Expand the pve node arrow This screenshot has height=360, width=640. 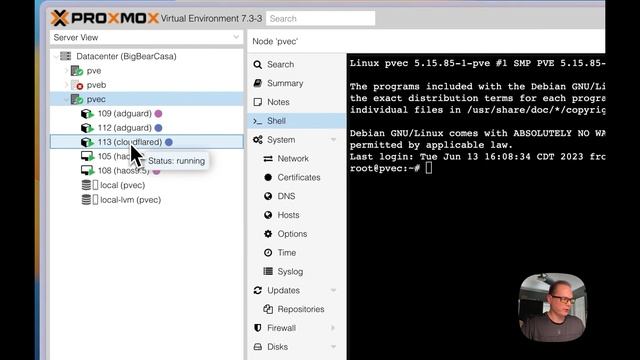66,71
